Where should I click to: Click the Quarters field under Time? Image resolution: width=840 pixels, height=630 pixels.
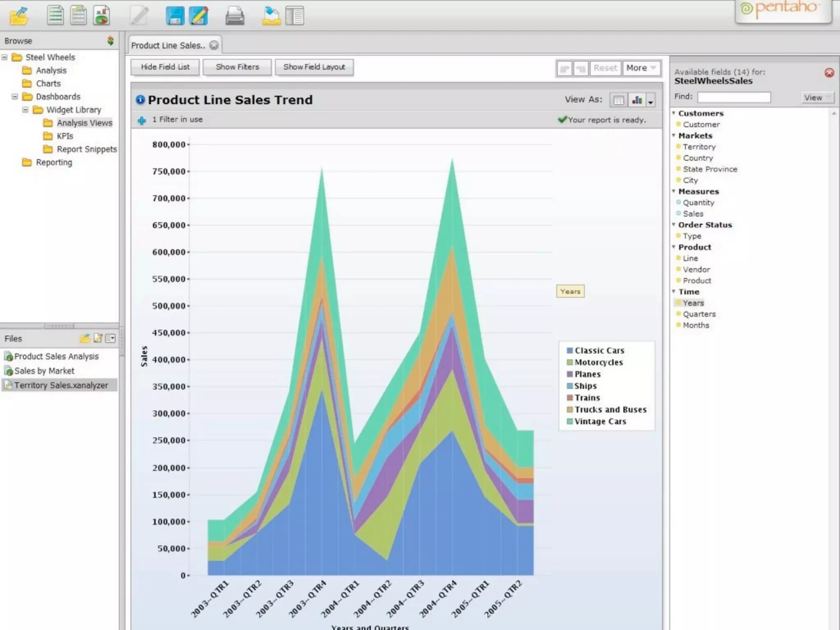(x=699, y=314)
